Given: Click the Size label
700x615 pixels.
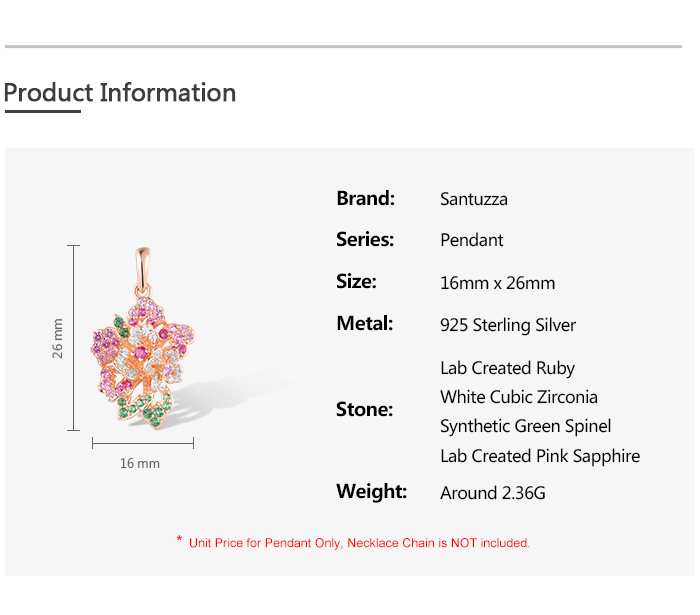Looking at the screenshot, I should [357, 282].
